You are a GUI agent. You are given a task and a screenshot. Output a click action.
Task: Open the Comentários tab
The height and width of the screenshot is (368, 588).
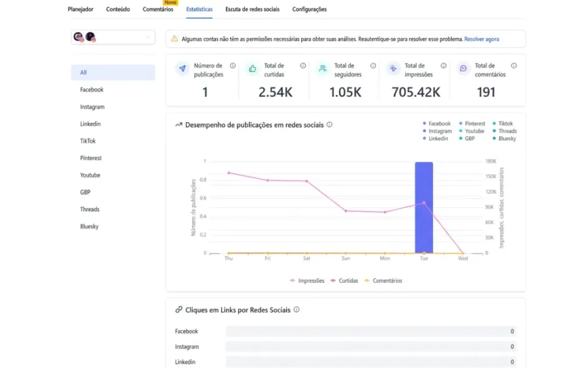pyautogui.click(x=158, y=9)
